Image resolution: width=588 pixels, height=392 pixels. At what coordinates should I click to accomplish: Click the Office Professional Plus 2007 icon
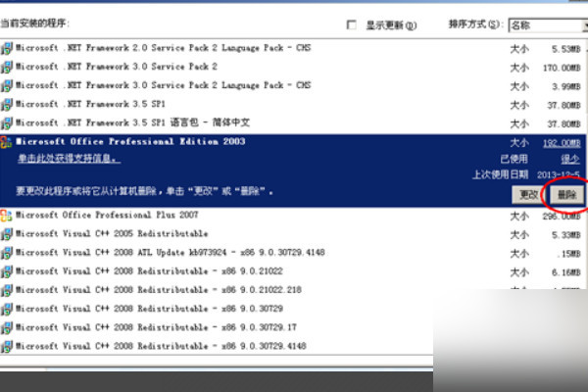(x=6, y=216)
